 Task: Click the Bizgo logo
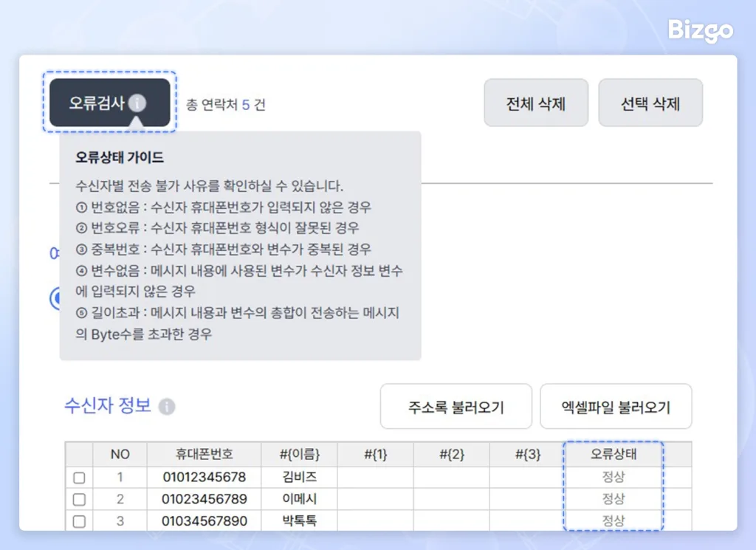pyautogui.click(x=699, y=32)
